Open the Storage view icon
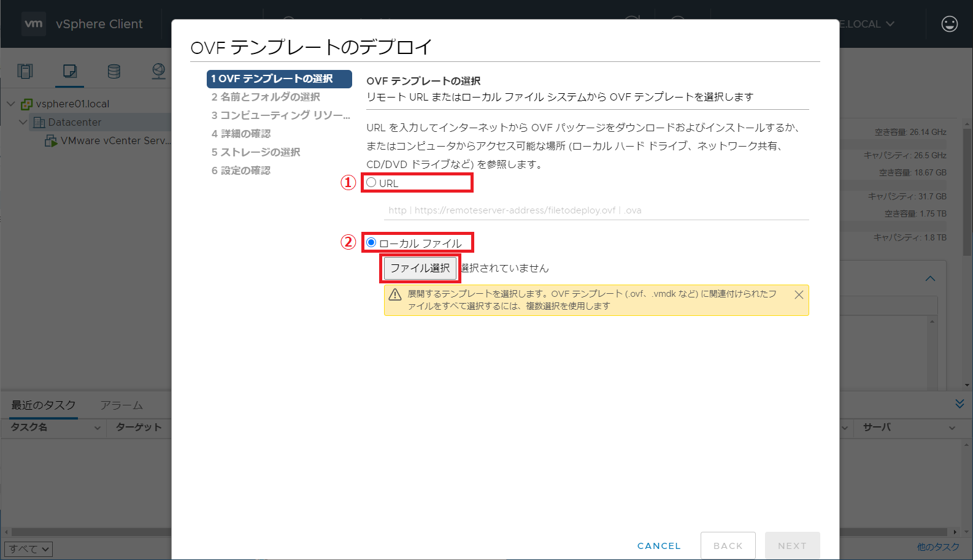This screenshot has width=973, height=560. click(114, 71)
